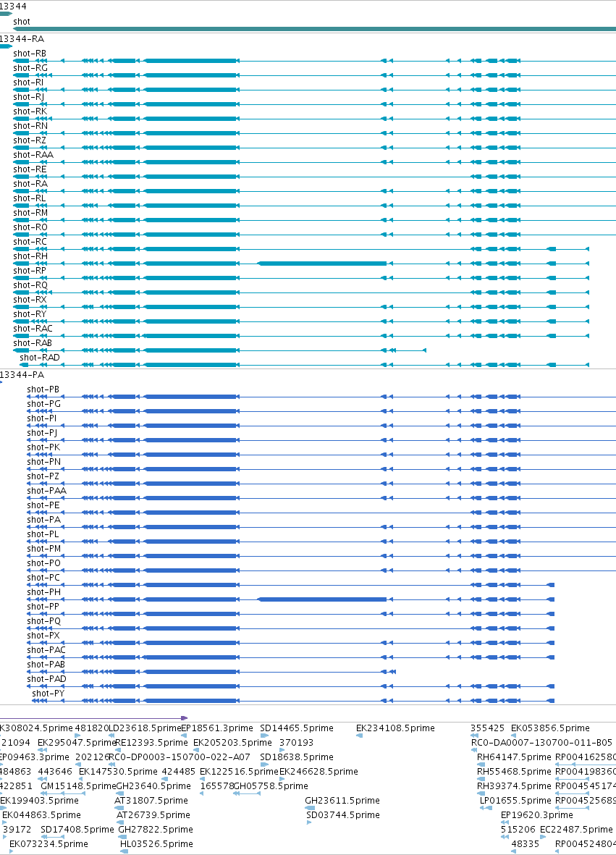Screen dimensions: 616x855
Task: Choose the shot-RL transcript label
Action: (x=30, y=198)
